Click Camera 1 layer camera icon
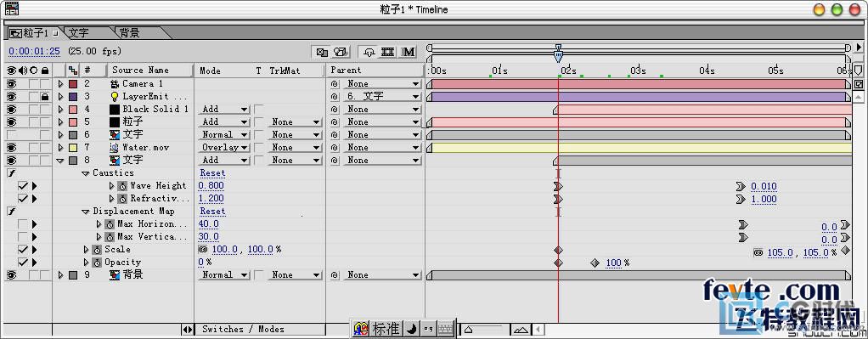 click(115, 84)
